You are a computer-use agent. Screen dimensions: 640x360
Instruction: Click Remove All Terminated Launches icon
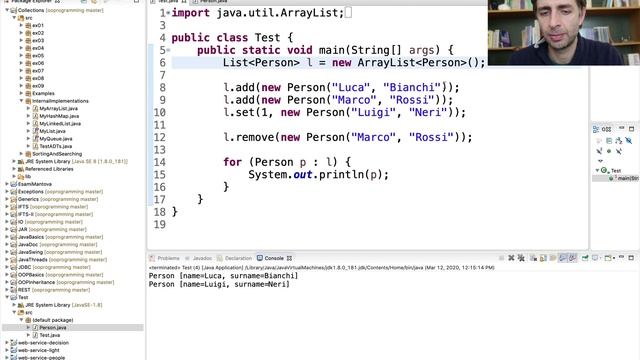(x=521, y=258)
